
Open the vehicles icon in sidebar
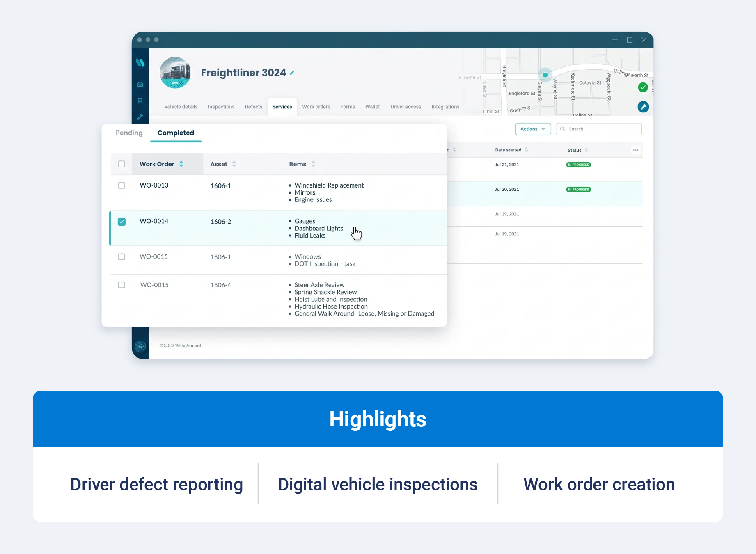tap(140, 84)
